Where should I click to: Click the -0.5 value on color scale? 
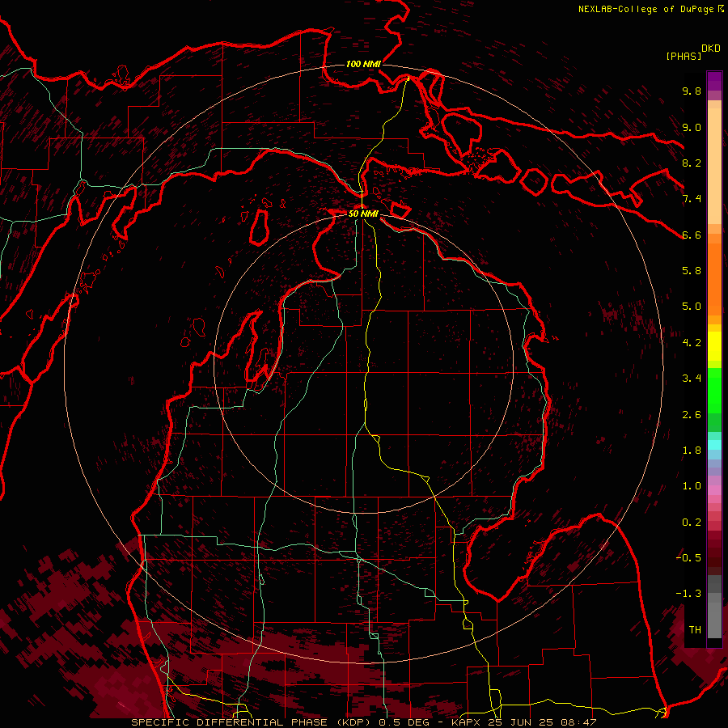coord(688,558)
